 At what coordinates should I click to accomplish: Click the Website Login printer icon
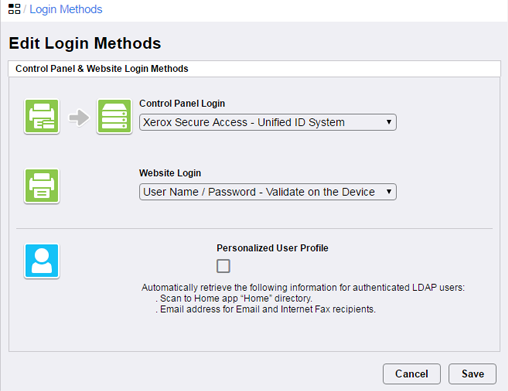point(42,186)
